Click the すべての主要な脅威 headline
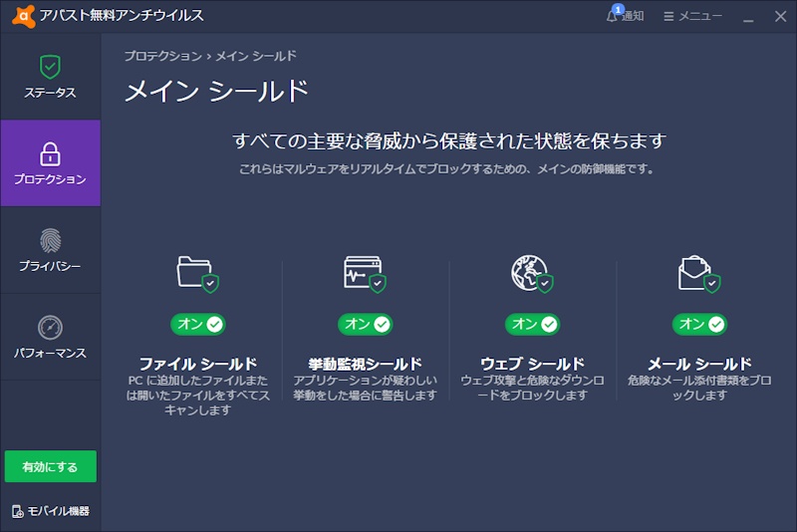The image size is (797, 532). pos(449,140)
